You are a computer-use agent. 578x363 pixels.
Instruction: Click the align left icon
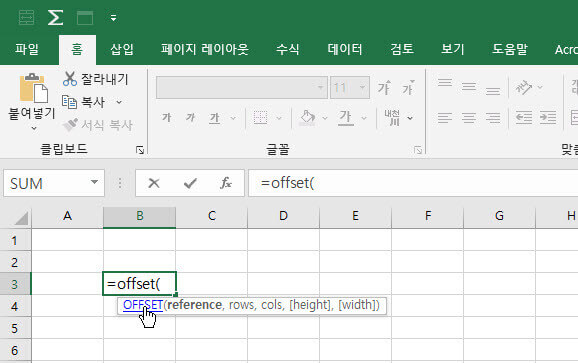click(445, 118)
